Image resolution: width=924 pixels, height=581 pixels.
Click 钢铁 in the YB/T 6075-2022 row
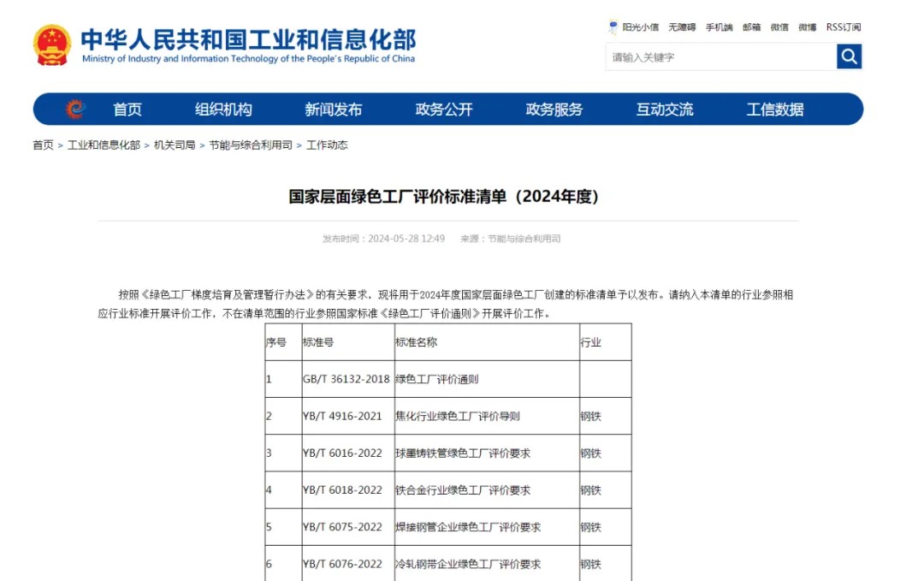(x=590, y=527)
